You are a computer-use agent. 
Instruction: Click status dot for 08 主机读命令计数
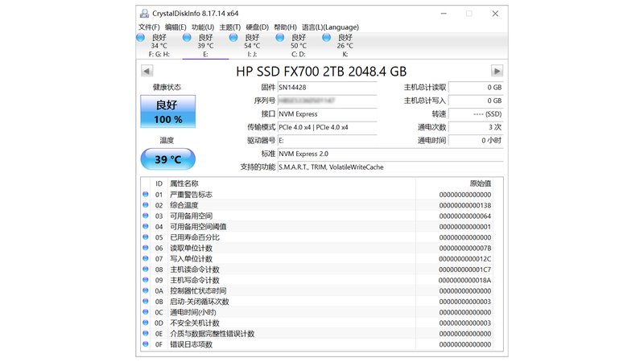[x=146, y=269]
